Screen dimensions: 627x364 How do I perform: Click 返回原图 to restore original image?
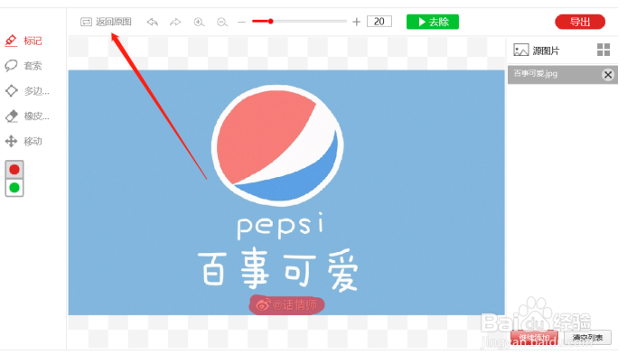[106, 22]
